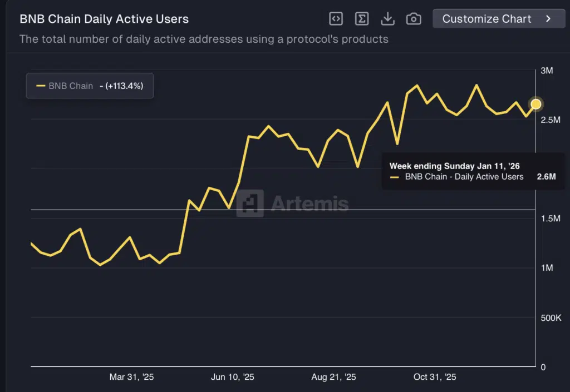Expand the chevron arrow beside Customize Chart

click(548, 19)
